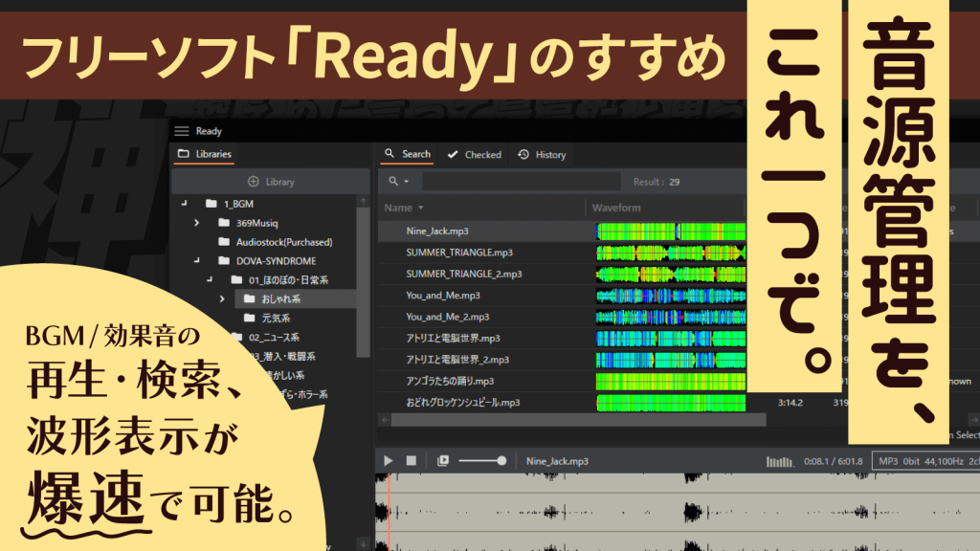The image size is (980, 551).
Task: Open the Libraries tab
Action: [204, 154]
